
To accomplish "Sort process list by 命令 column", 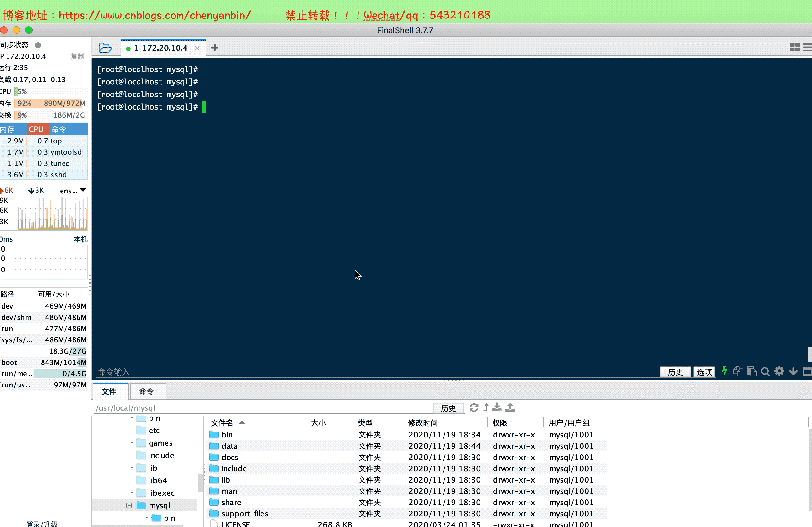I will [x=69, y=129].
